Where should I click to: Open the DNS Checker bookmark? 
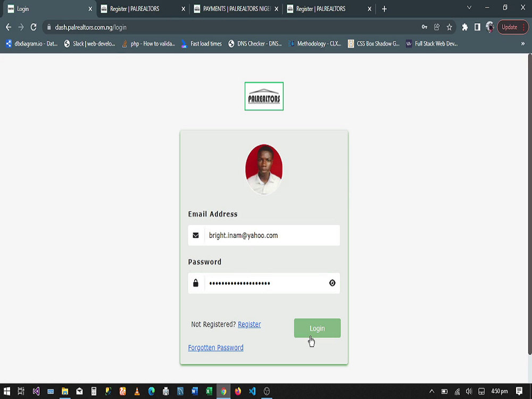pyautogui.click(x=255, y=44)
